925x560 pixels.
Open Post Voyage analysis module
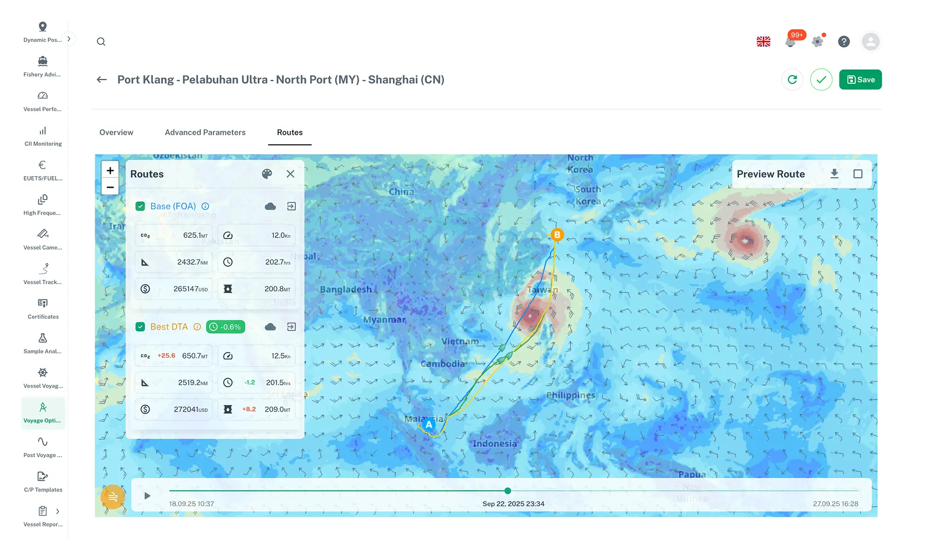tap(43, 448)
